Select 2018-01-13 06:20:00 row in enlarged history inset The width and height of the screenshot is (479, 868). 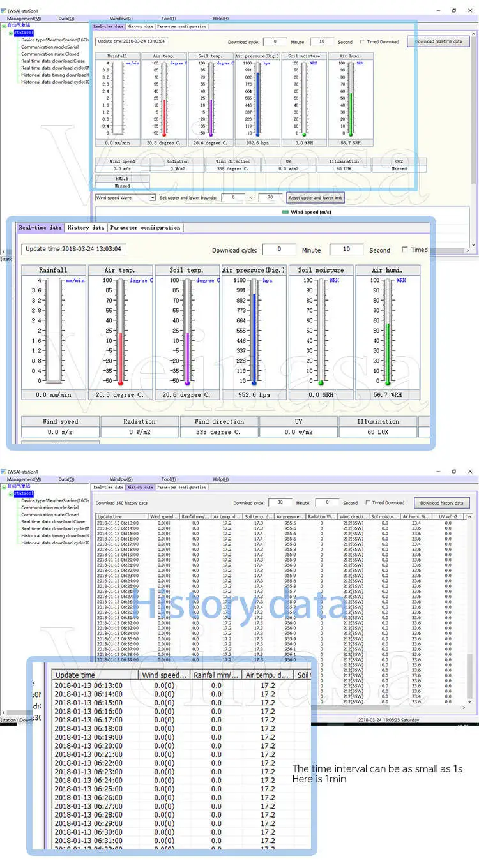[182, 745]
